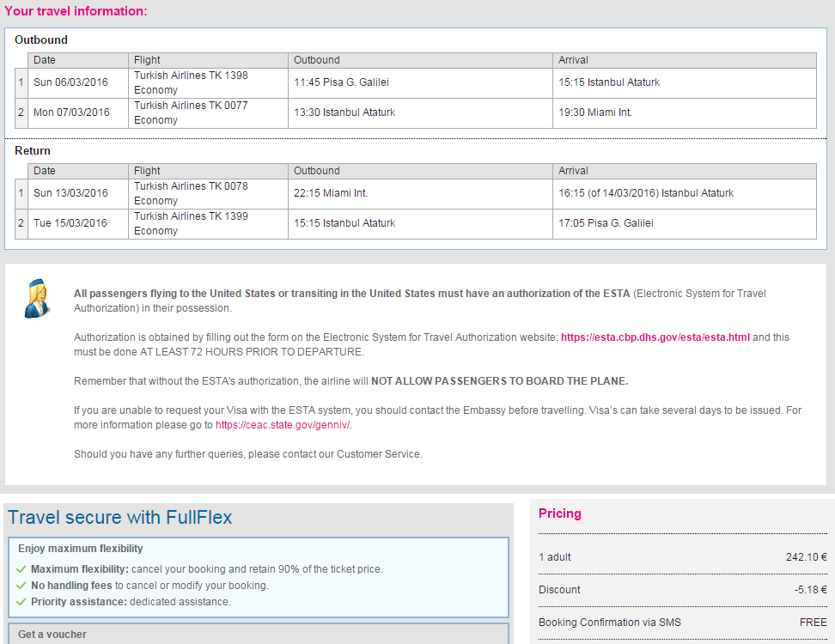Click the green checkmark beside Priority assistance
The height and width of the screenshot is (644, 835).
pyautogui.click(x=21, y=602)
